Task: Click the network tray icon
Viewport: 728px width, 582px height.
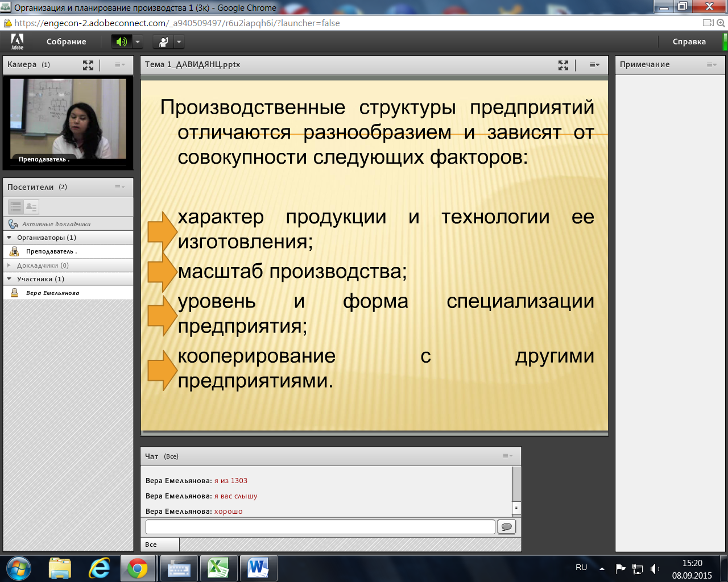Action: click(x=638, y=568)
